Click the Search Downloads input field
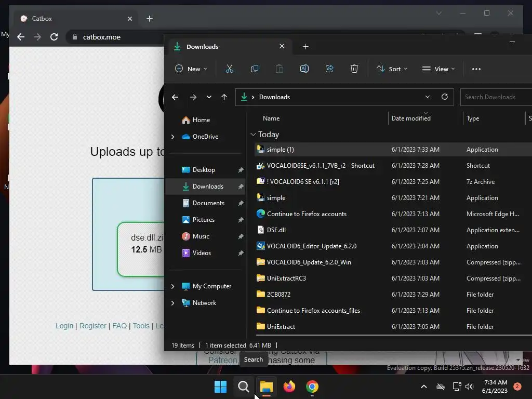This screenshot has height=399, width=532. pyautogui.click(x=496, y=97)
